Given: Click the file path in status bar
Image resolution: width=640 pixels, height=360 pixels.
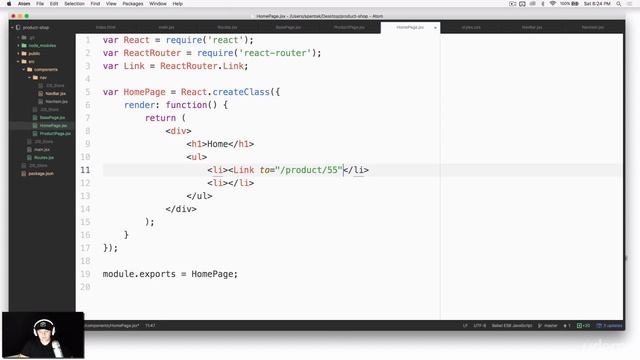Looking at the screenshot, I should tap(111, 326).
